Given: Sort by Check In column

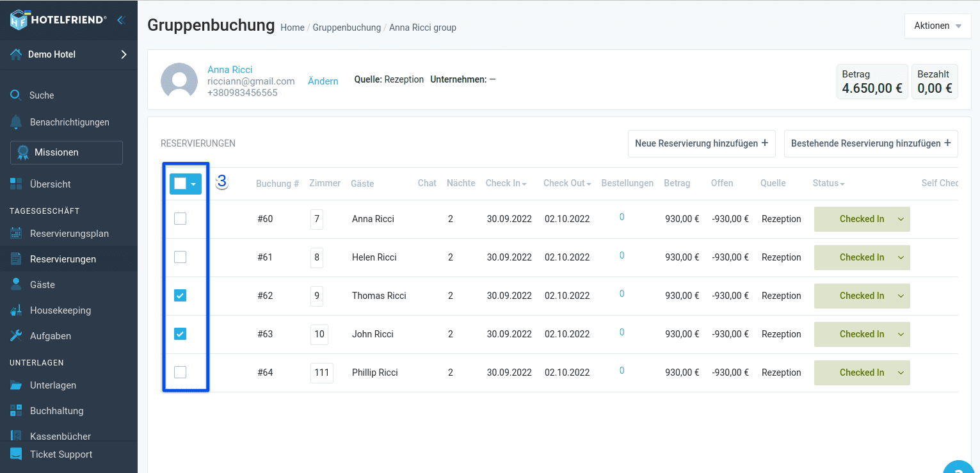Looking at the screenshot, I should coord(506,183).
